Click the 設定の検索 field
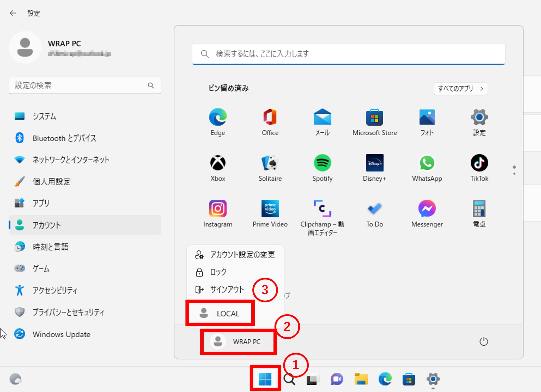The width and height of the screenshot is (541, 392). [x=85, y=85]
